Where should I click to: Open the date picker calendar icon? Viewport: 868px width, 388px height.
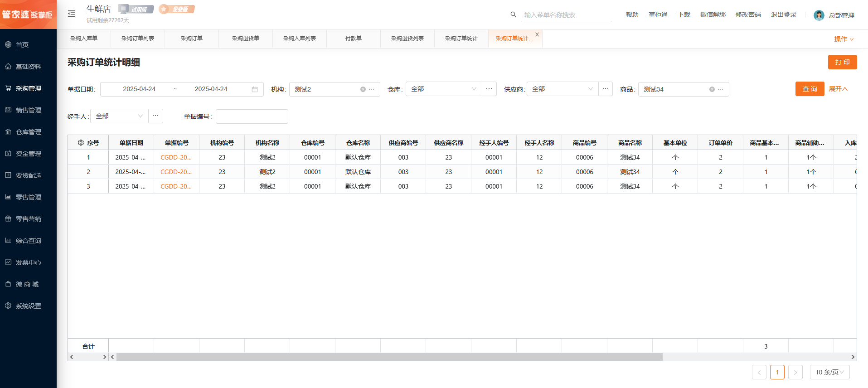click(255, 89)
